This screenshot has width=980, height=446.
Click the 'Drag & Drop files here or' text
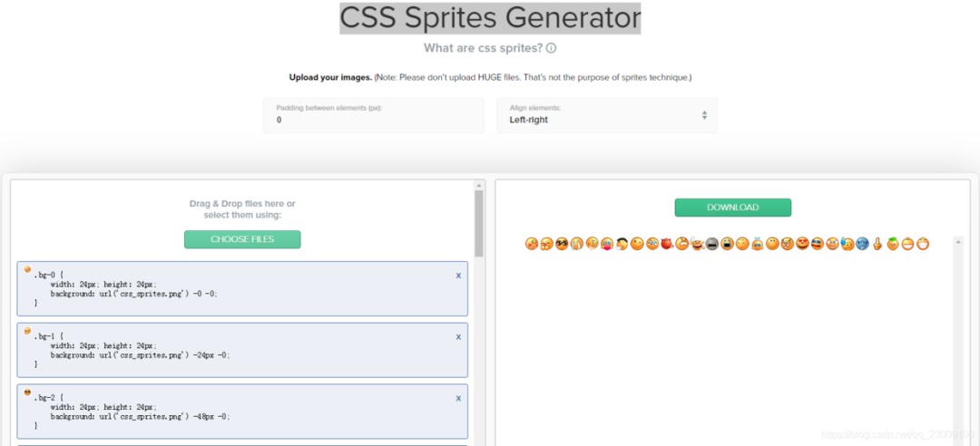point(242,204)
